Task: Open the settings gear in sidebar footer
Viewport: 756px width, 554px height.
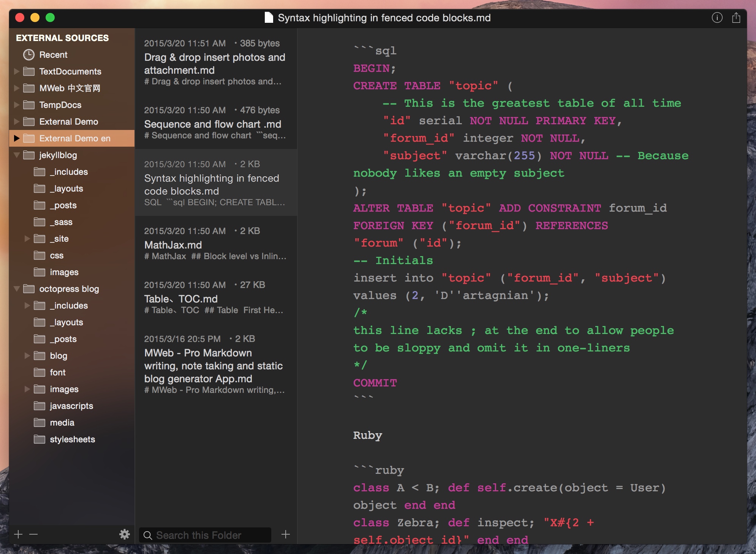Action: 124,534
